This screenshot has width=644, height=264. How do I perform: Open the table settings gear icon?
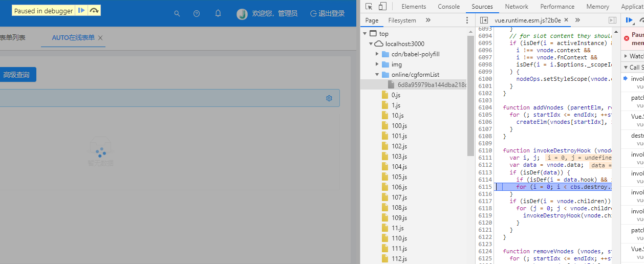(x=329, y=98)
